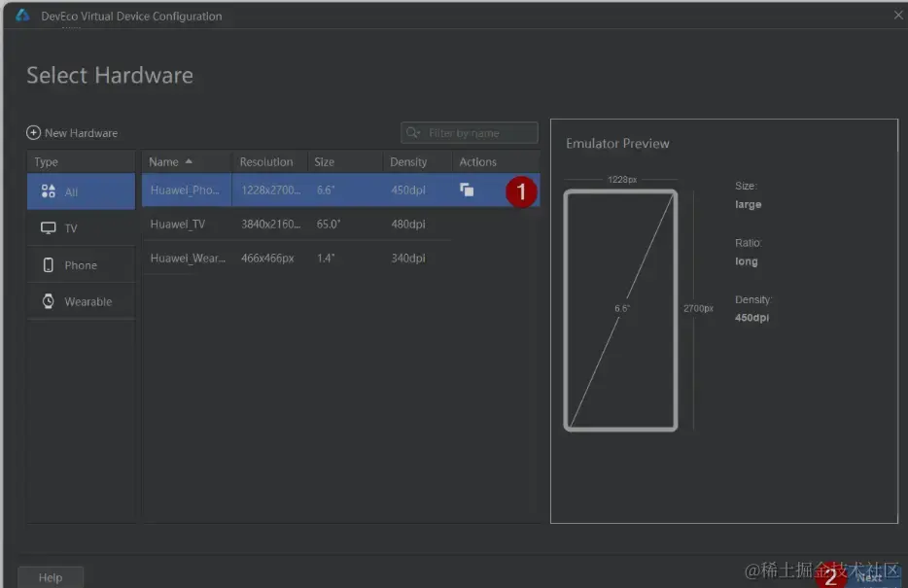Click the emulator preview phone outline

pos(620,310)
